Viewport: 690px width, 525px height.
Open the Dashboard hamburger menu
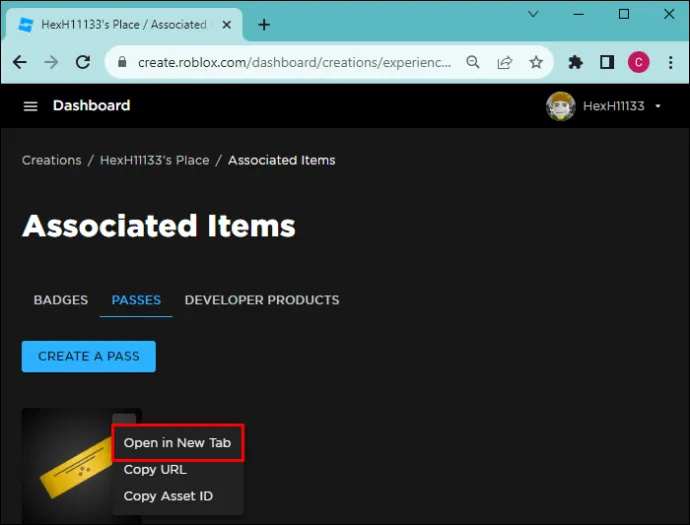(30, 106)
